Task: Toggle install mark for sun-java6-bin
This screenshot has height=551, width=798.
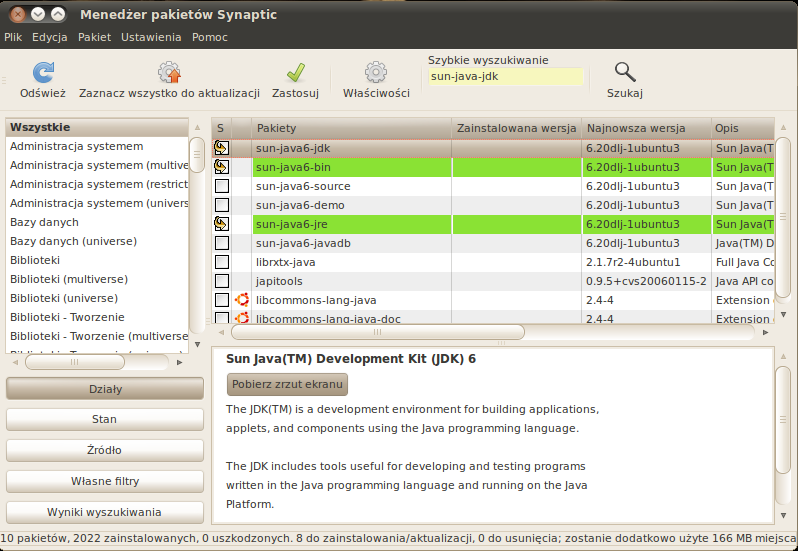Action: (x=221, y=167)
